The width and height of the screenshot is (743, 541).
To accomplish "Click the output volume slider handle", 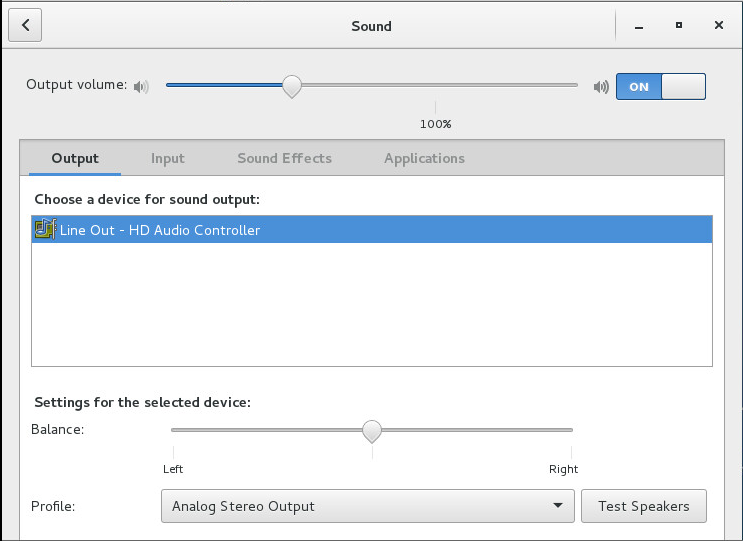I will pos(291,86).
